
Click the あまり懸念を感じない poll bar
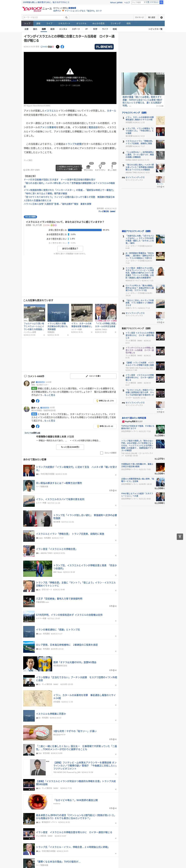click(68, 239)
